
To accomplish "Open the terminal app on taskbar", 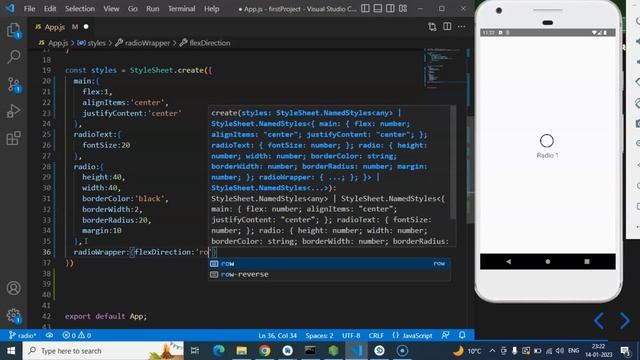I will [x=310, y=351].
